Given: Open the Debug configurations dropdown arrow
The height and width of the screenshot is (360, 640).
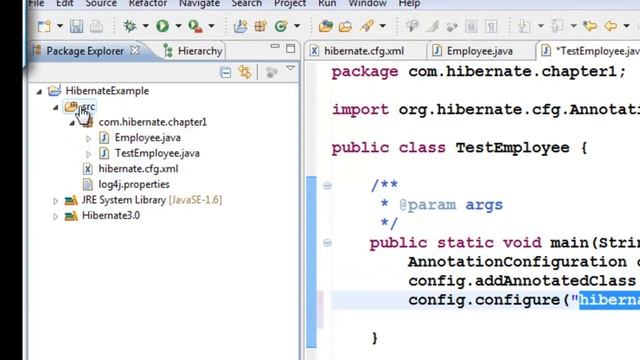Looking at the screenshot, I should coord(145,27).
